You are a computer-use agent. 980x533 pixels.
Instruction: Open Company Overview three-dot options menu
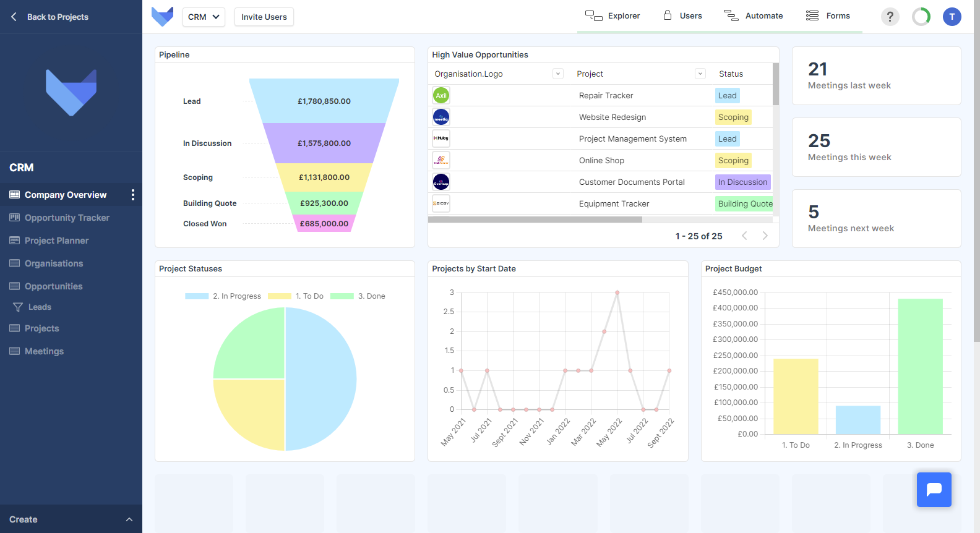click(133, 195)
